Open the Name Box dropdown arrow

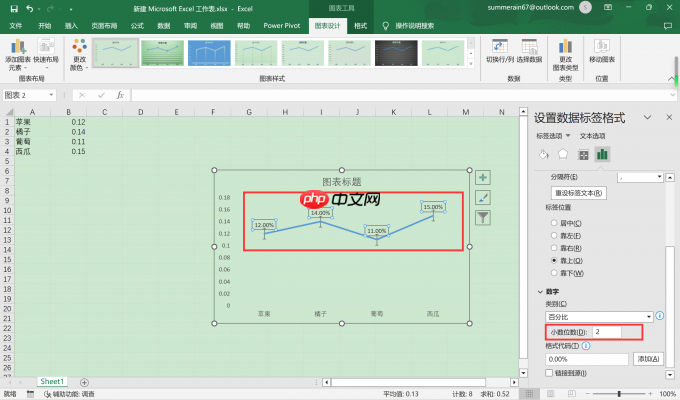coord(51,95)
